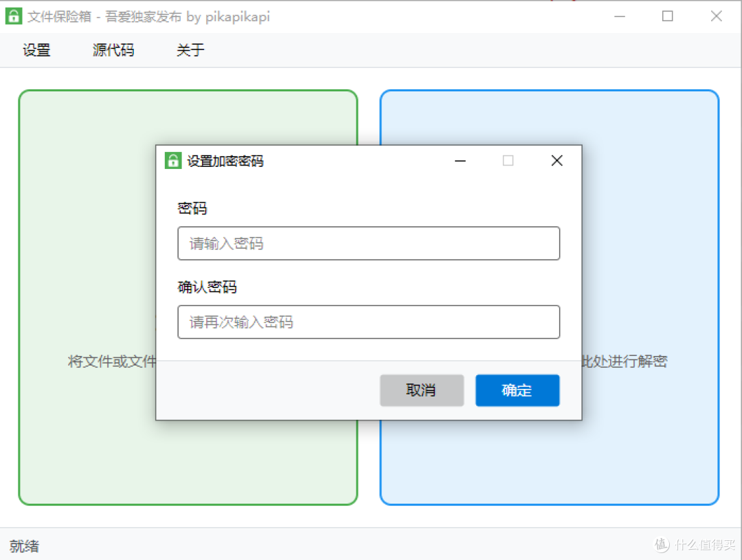This screenshot has width=742, height=560.
Task: Close the 设置加密密码 dialog
Action: tap(557, 161)
